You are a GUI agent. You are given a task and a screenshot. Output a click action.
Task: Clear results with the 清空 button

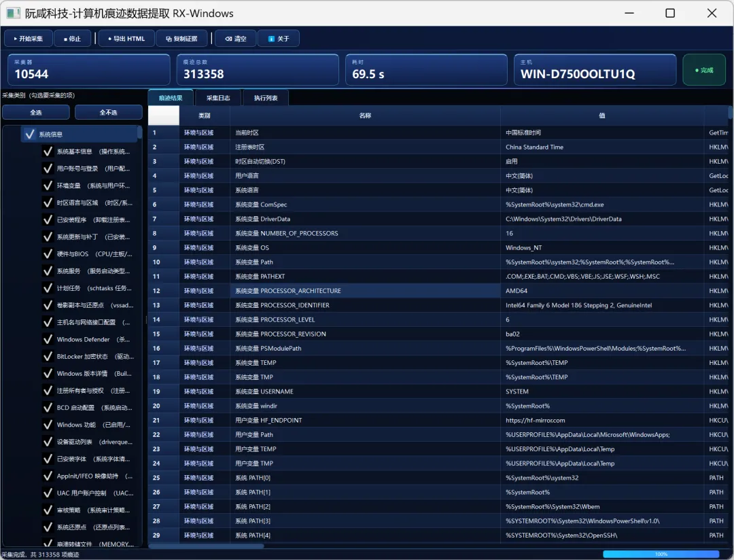236,39
